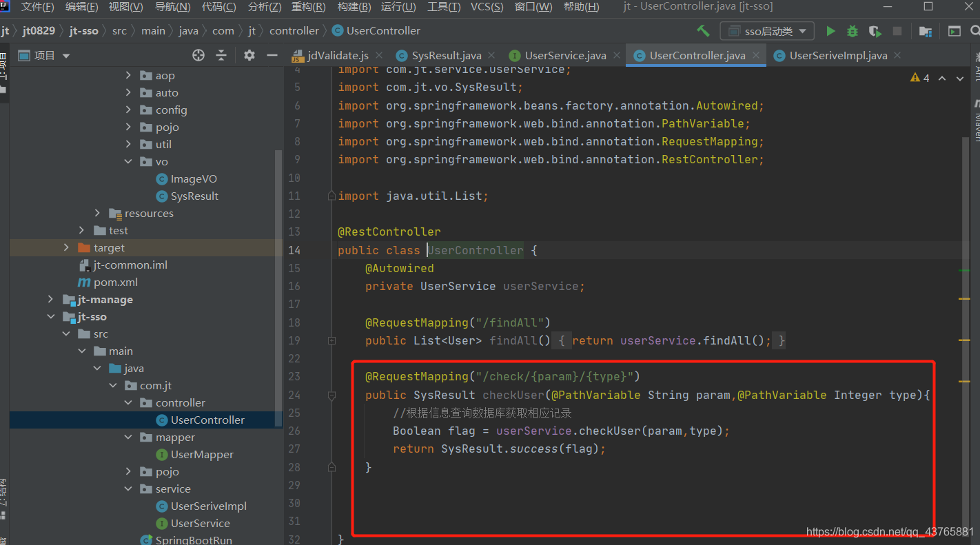Viewport: 980px width, 545px height.
Task: Open the VCS(S) menu
Action: click(488, 7)
